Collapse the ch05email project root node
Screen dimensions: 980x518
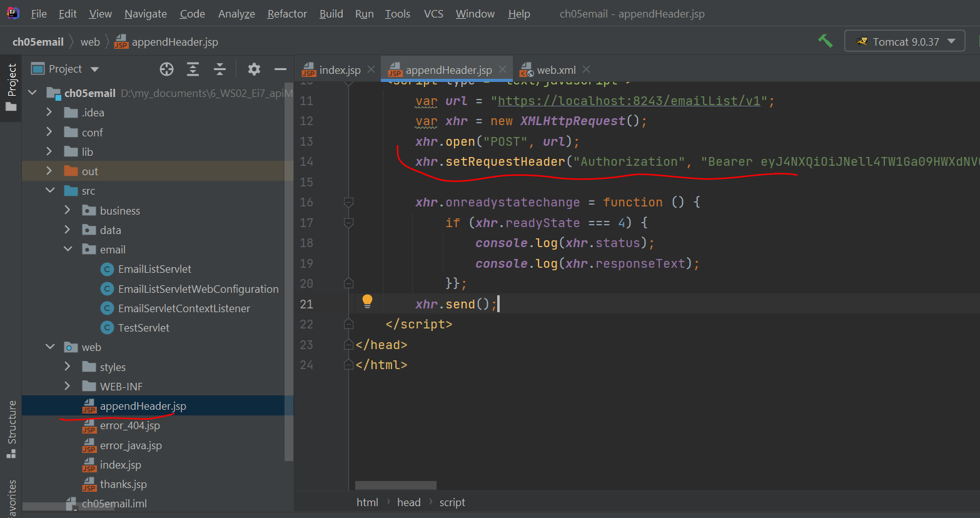(x=33, y=93)
